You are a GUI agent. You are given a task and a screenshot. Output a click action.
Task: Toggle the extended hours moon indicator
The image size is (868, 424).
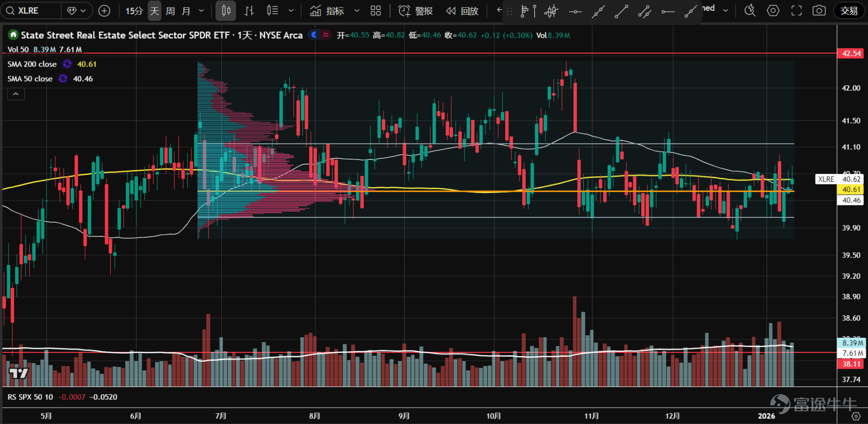[314, 35]
